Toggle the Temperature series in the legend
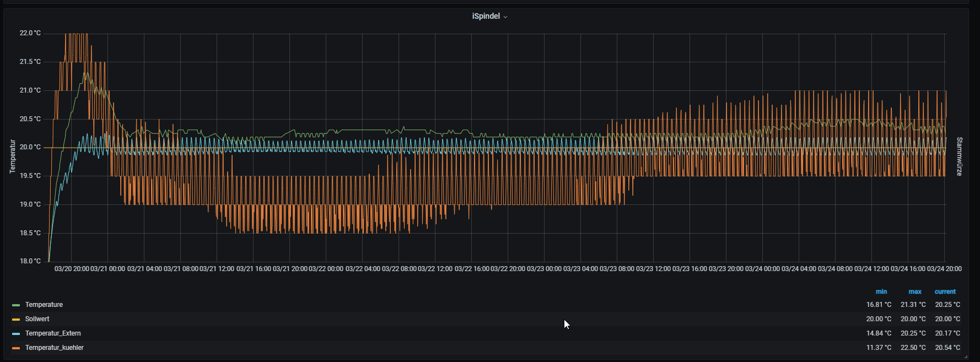This screenshot has height=362, width=980. pyautogui.click(x=44, y=305)
